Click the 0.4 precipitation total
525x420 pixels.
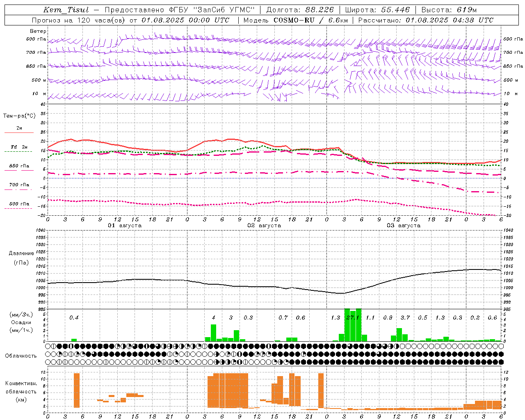tap(74, 318)
